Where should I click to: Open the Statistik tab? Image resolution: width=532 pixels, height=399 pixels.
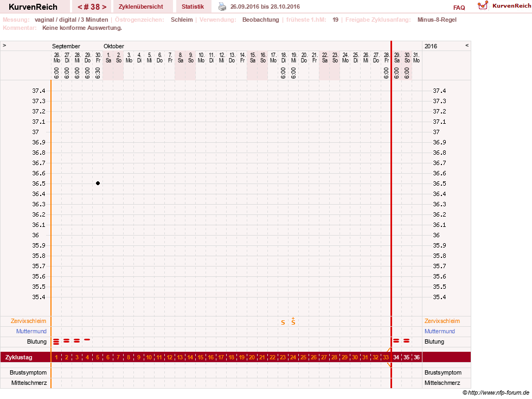pos(193,7)
